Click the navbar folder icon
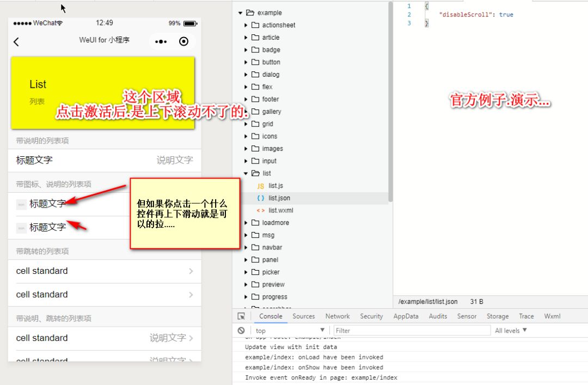588x385 pixels. pos(255,247)
